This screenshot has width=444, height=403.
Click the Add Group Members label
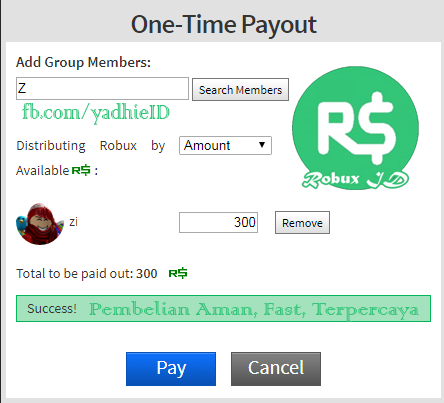pyautogui.click(x=83, y=62)
